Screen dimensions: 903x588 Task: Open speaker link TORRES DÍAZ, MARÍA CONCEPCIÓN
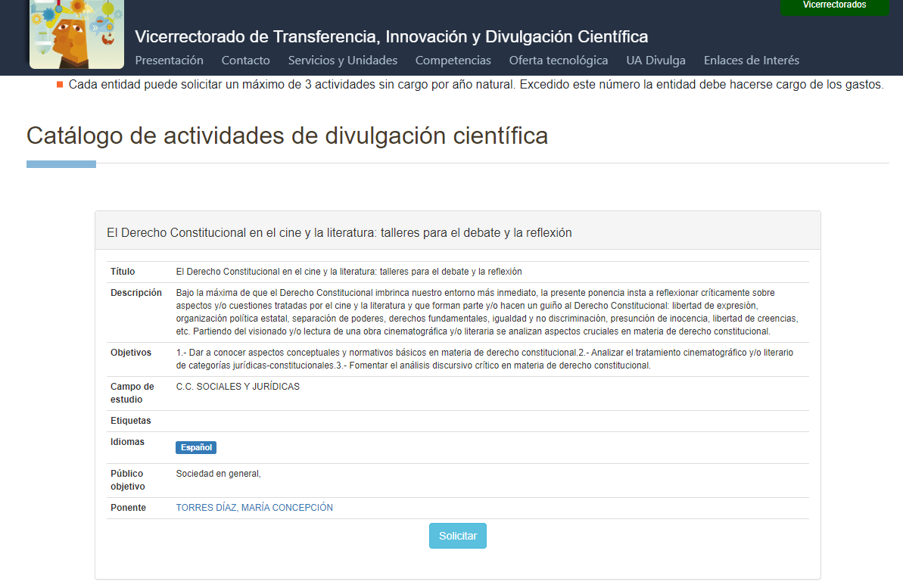click(x=254, y=508)
